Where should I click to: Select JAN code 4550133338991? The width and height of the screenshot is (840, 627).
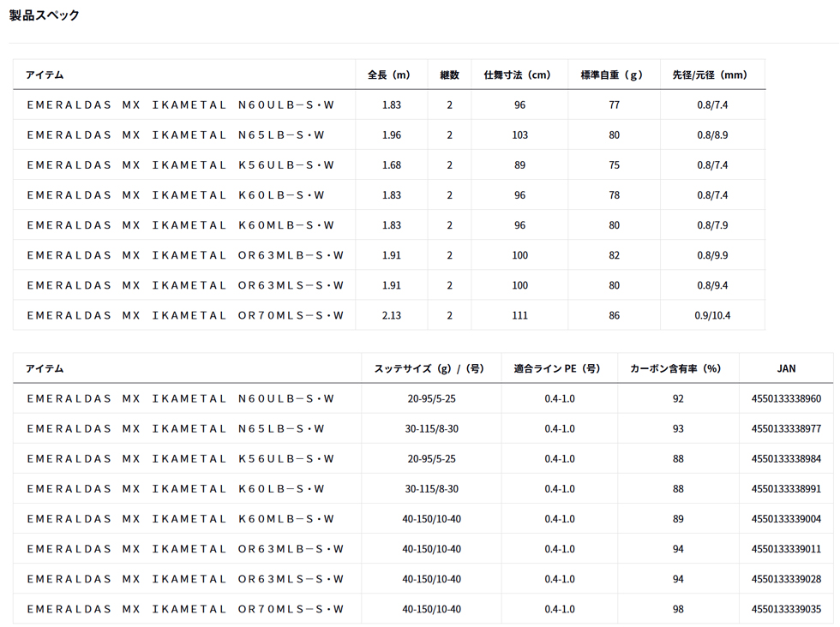787,489
